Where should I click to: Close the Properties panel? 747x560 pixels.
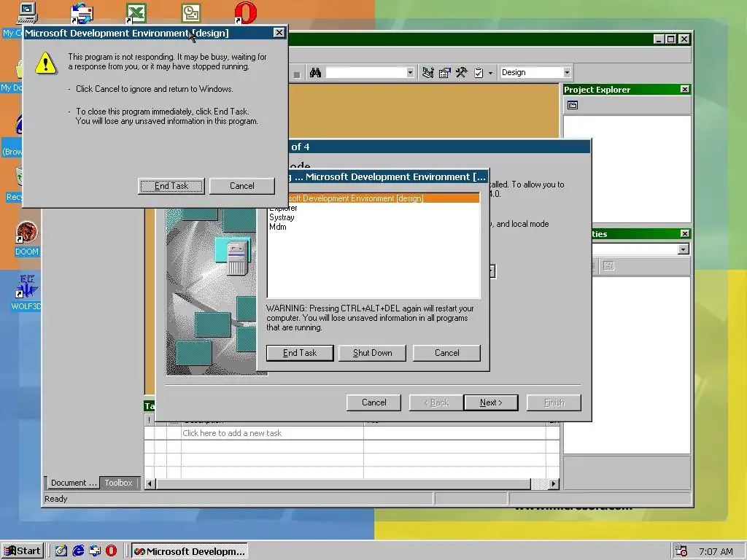click(x=684, y=234)
